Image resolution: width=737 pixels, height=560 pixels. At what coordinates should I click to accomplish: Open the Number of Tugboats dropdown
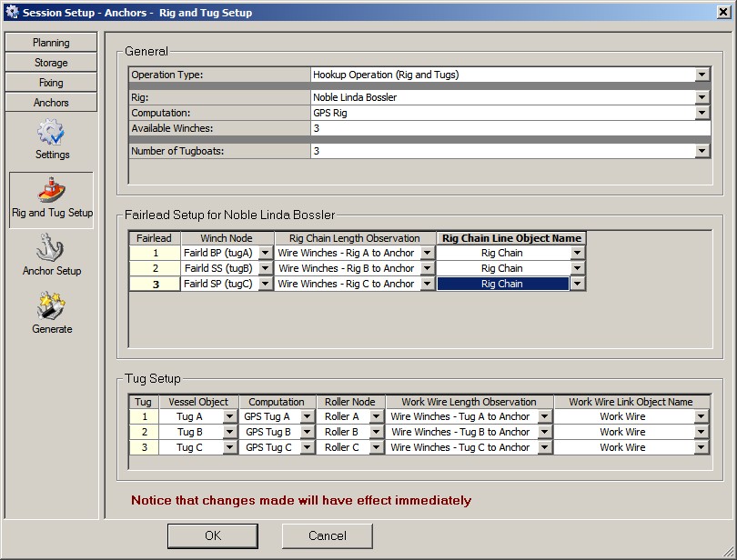(702, 152)
